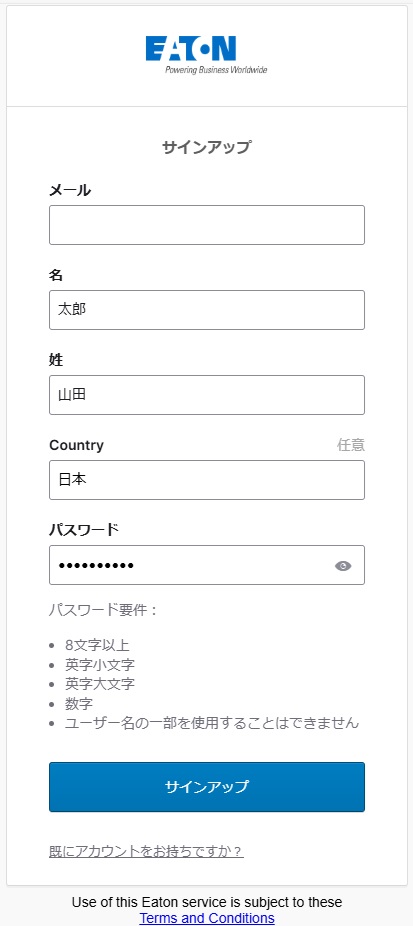413x926 pixels.
Task: Submit the form with the blue サインアップ button
Action: pyautogui.click(x=207, y=787)
